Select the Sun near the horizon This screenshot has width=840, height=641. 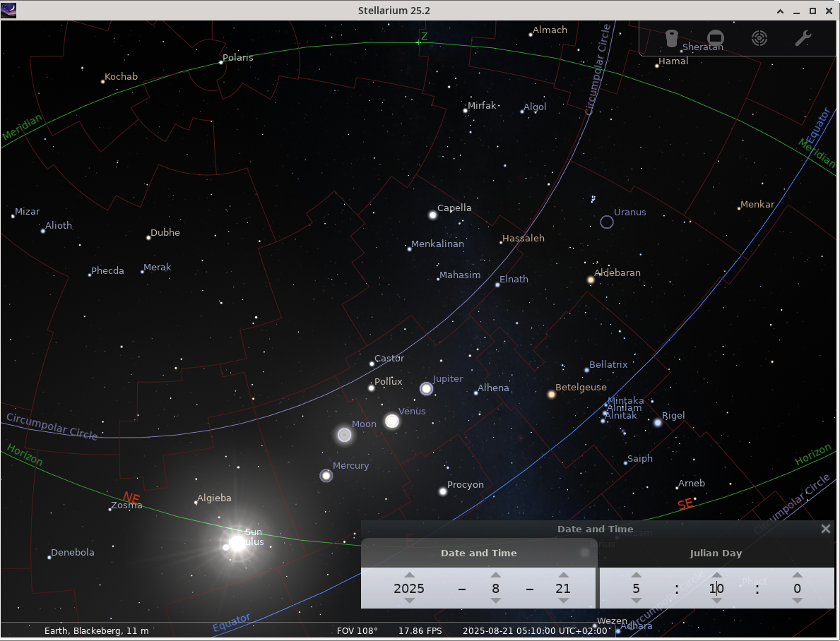click(x=237, y=544)
